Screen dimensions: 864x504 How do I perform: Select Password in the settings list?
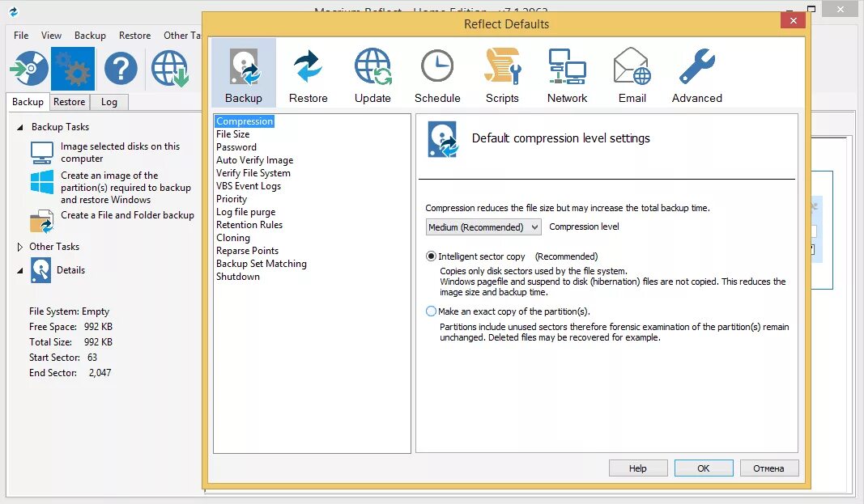[x=236, y=147]
